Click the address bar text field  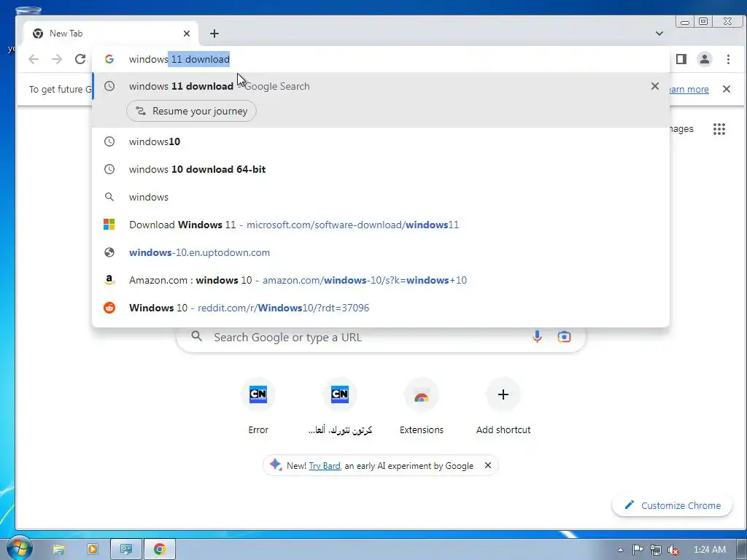click(x=381, y=59)
